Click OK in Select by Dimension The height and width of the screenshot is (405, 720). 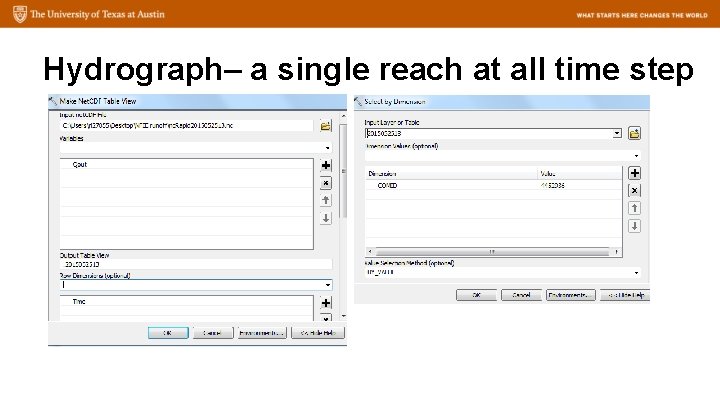pos(476,295)
